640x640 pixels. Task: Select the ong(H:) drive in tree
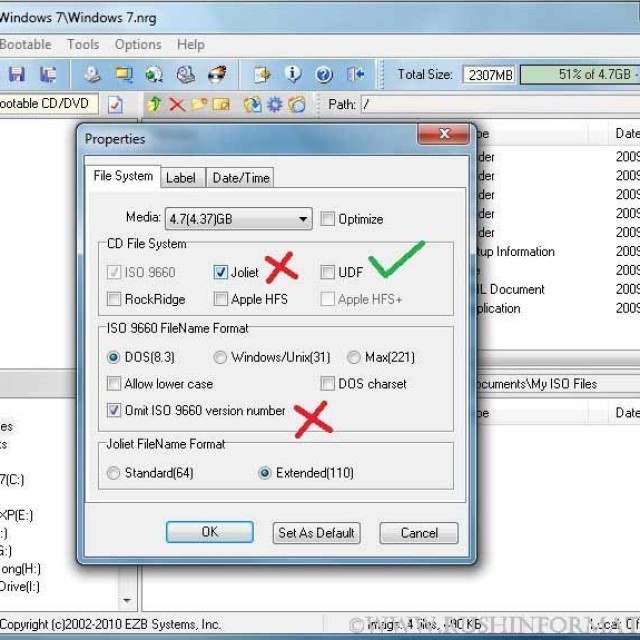[x=20, y=568]
